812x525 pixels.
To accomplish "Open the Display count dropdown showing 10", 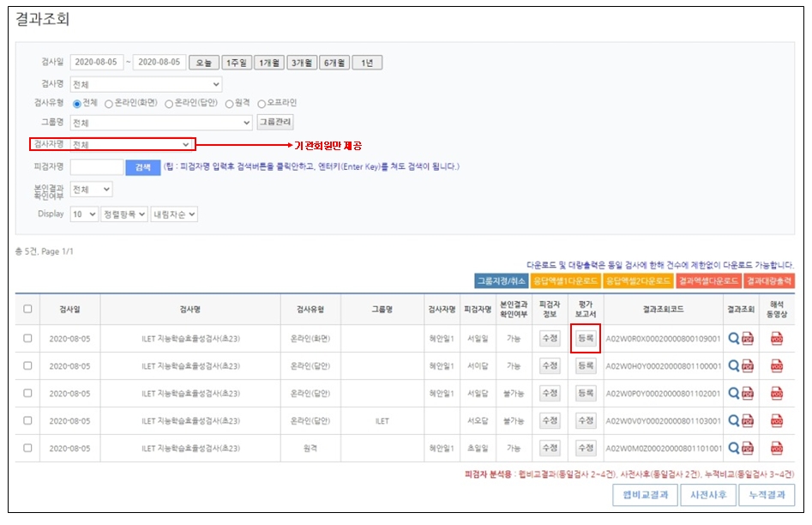I will (x=84, y=214).
